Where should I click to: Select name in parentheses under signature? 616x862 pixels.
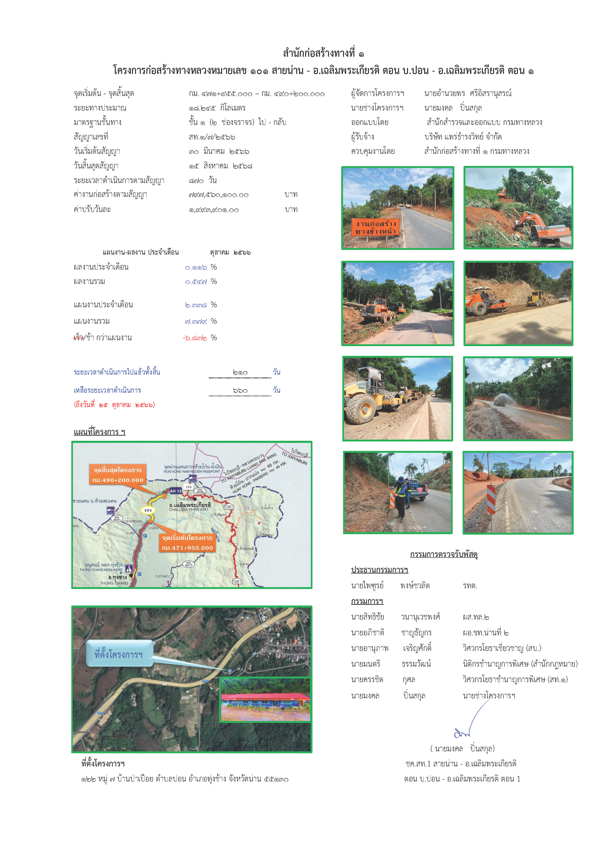(x=462, y=749)
